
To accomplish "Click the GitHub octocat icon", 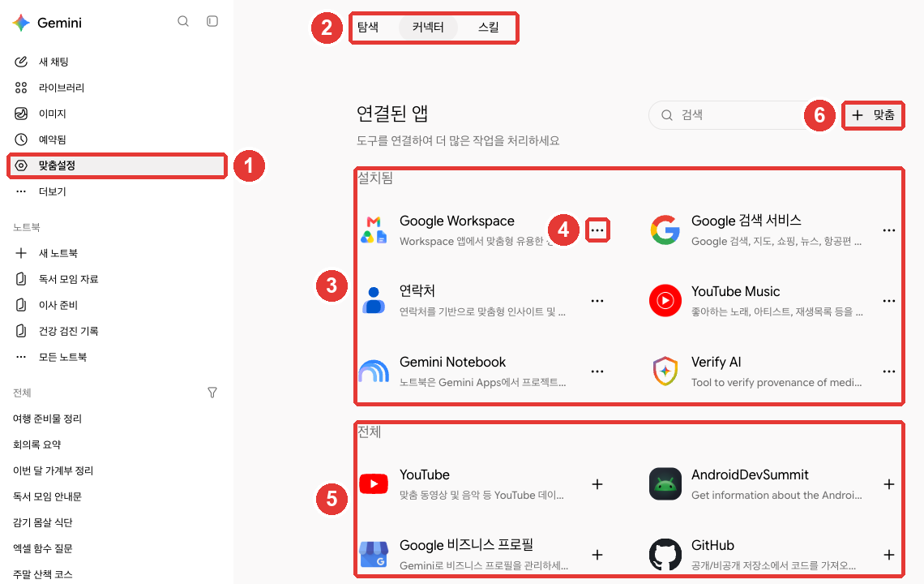I will pyautogui.click(x=665, y=555).
